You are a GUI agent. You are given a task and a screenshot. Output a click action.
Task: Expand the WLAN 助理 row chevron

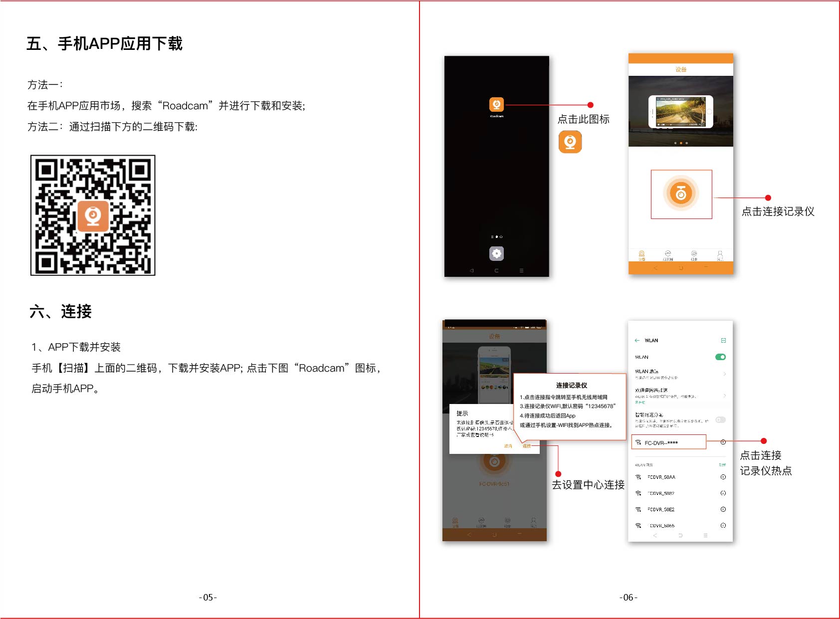(724, 374)
